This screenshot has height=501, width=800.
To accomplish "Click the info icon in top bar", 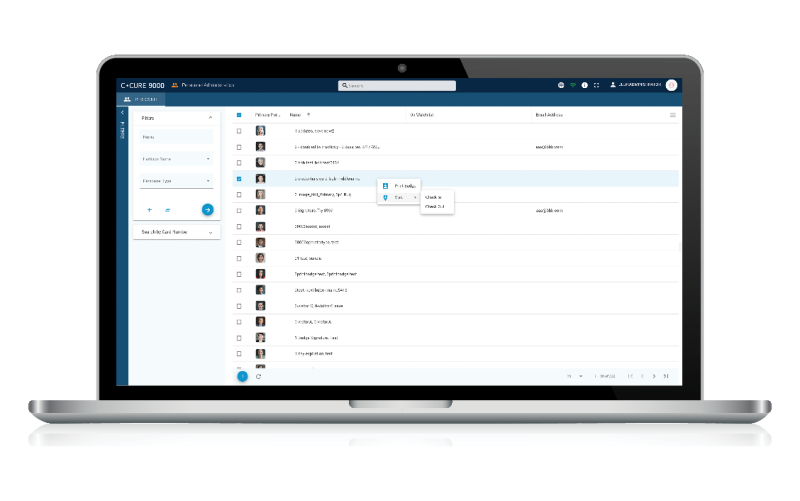I will click(x=585, y=86).
